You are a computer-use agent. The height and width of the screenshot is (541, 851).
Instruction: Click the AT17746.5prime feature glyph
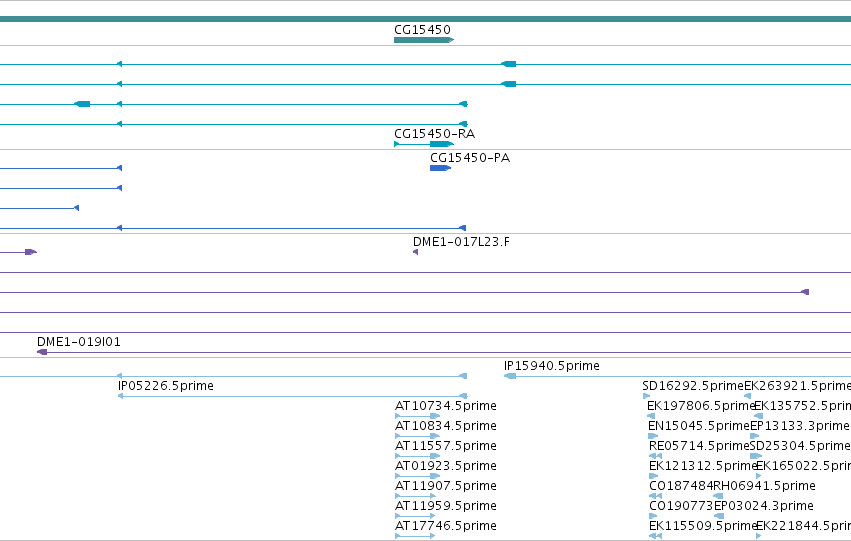[x=415, y=536]
